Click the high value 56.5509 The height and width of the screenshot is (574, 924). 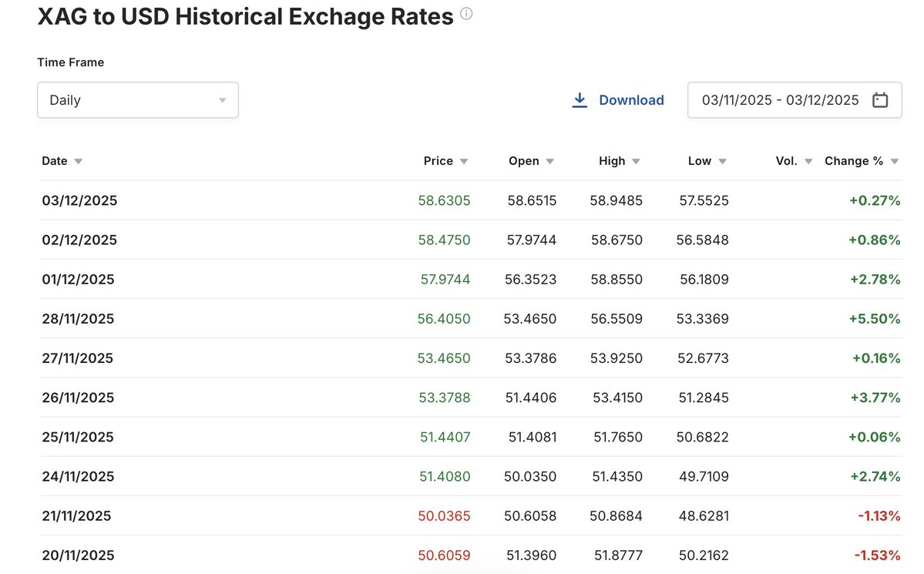(617, 319)
